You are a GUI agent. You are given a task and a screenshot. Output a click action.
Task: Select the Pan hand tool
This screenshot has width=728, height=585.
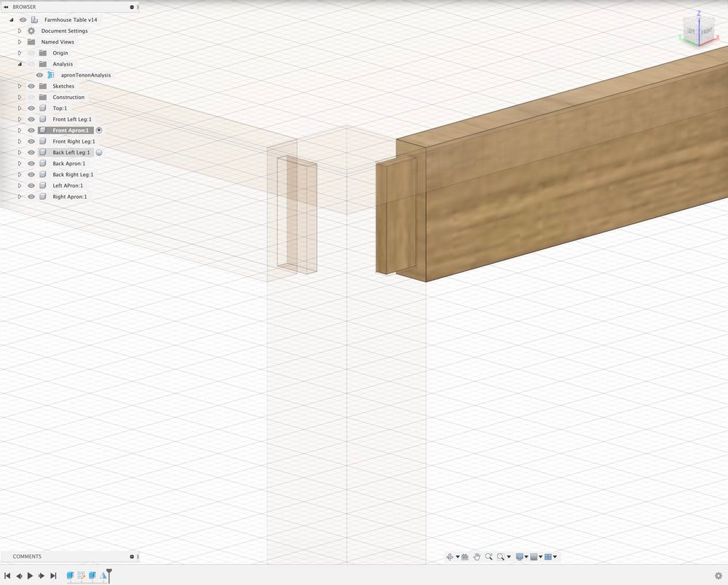(x=477, y=557)
